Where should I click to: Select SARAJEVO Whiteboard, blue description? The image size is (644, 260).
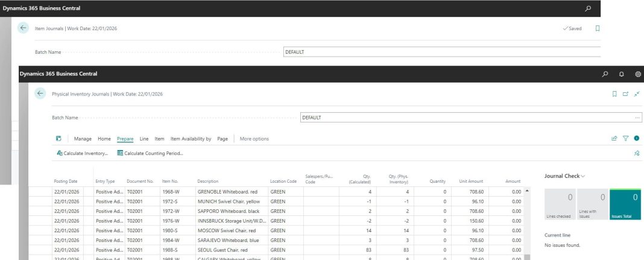tap(232, 240)
